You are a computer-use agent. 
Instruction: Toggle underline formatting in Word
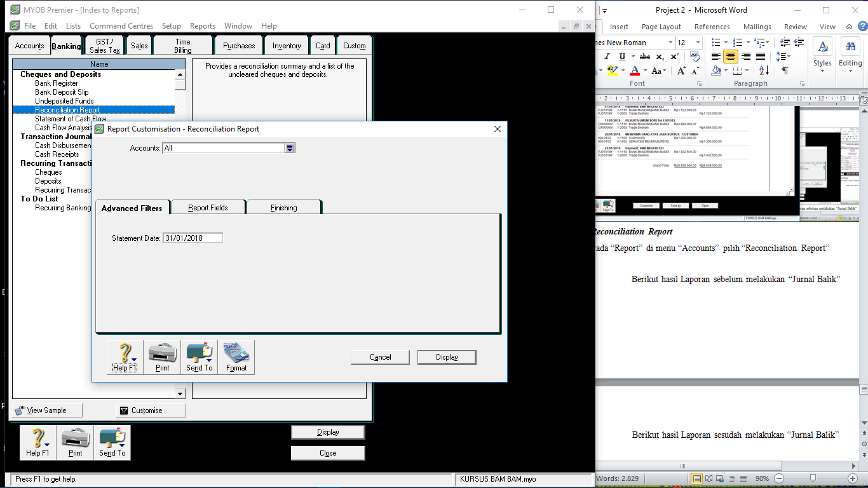[x=622, y=57]
